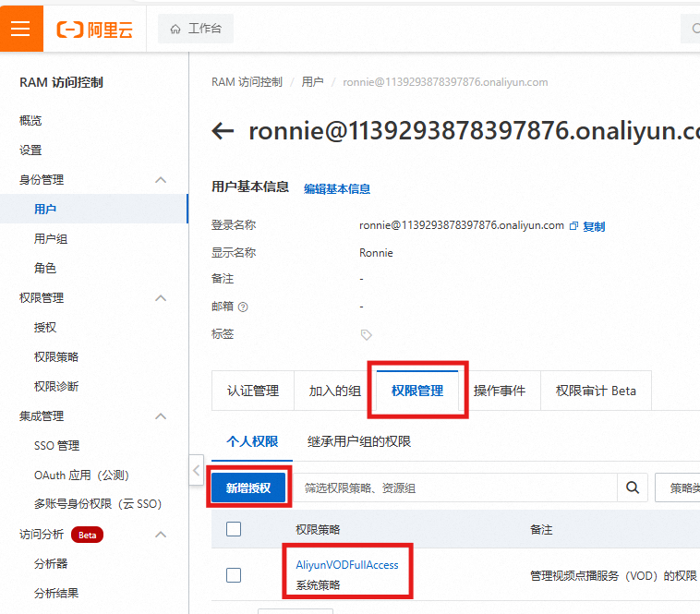Viewport: 700px width, 614px height.
Task: Switch to the 加入的组 tab
Action: pyautogui.click(x=335, y=391)
